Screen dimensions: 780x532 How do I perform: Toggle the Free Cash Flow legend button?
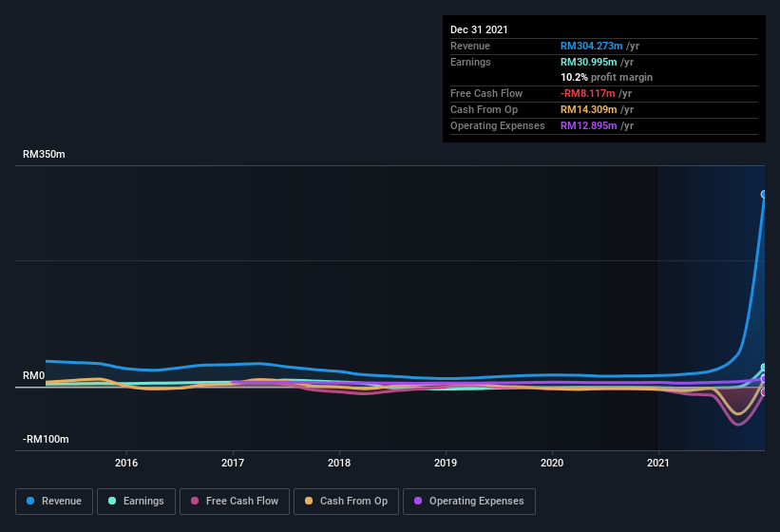(x=235, y=502)
